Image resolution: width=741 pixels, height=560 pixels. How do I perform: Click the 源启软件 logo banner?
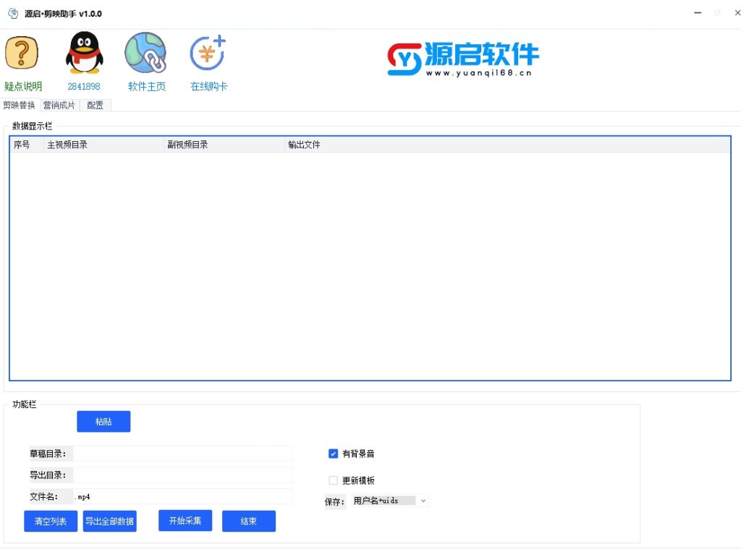463,58
